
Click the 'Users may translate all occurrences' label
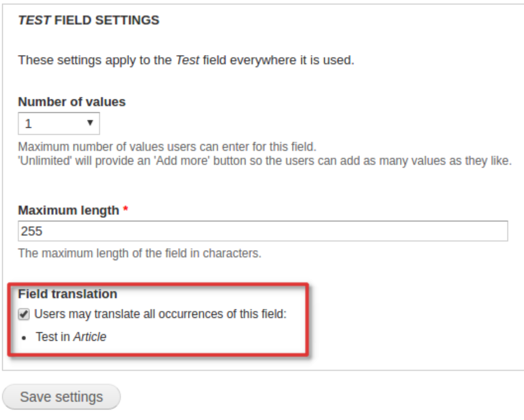click(x=160, y=314)
